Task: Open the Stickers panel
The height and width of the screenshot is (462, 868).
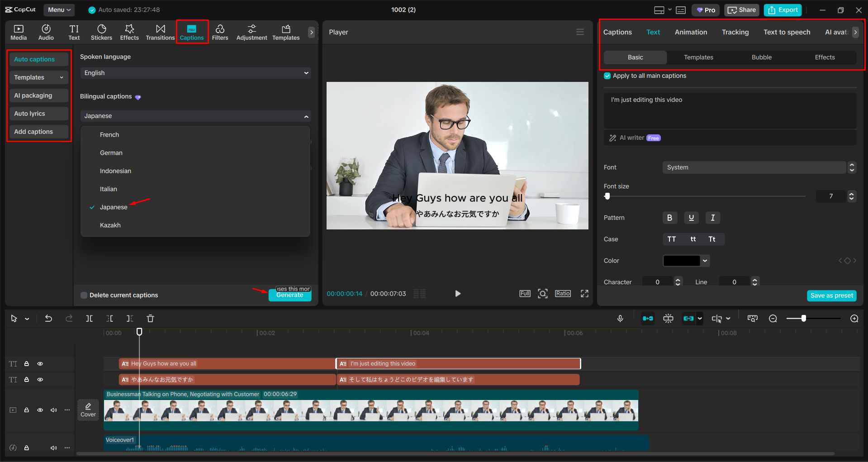Action: (101, 32)
